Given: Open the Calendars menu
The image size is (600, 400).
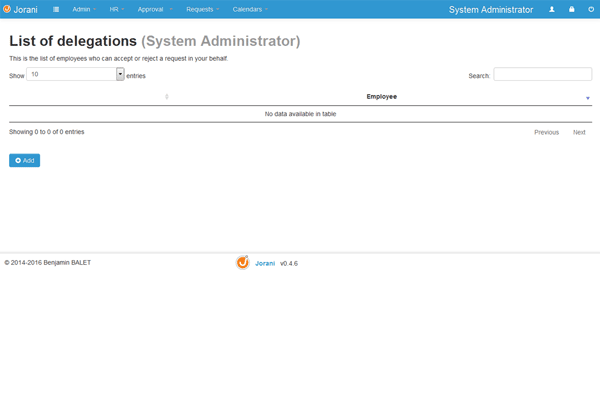Looking at the screenshot, I should click(x=250, y=9).
